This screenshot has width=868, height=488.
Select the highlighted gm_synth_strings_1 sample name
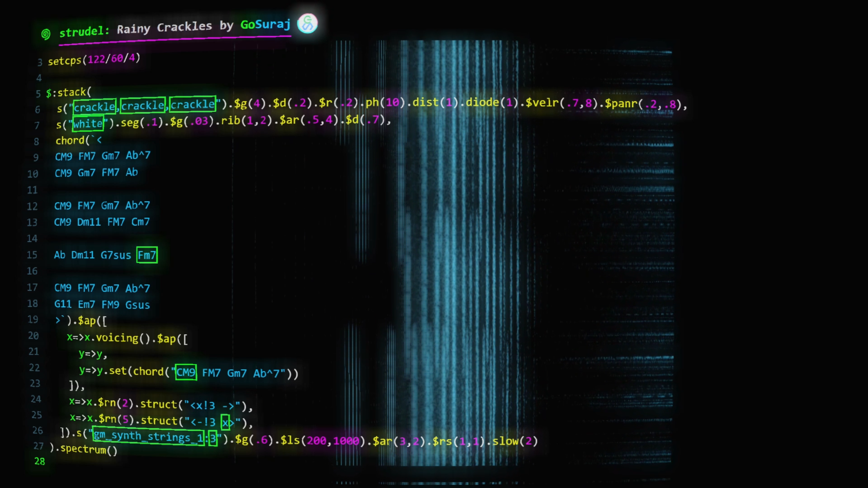[x=148, y=436]
